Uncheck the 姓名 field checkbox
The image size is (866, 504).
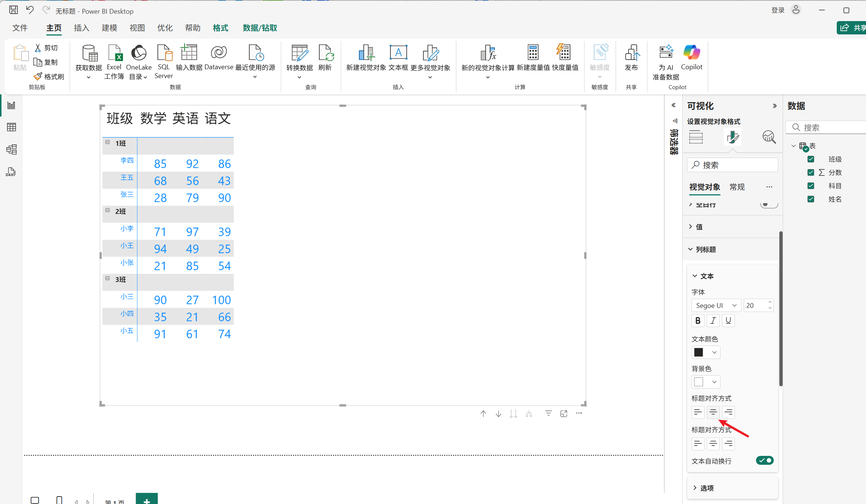(x=811, y=199)
